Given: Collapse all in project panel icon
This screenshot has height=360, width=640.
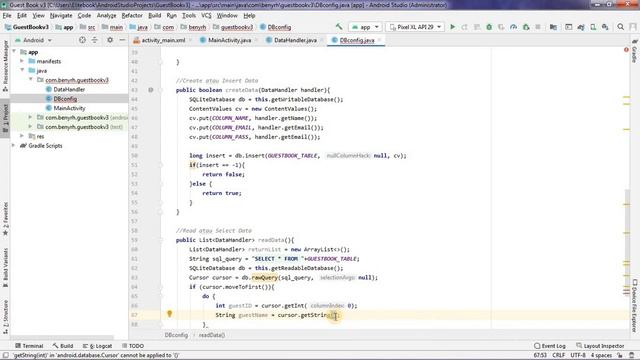Looking at the screenshot, I should point(95,40).
